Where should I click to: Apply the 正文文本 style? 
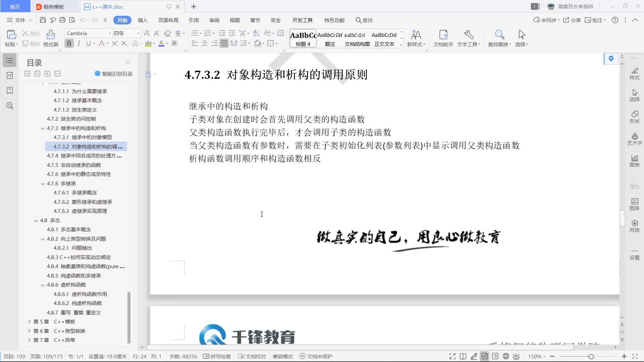384,39
